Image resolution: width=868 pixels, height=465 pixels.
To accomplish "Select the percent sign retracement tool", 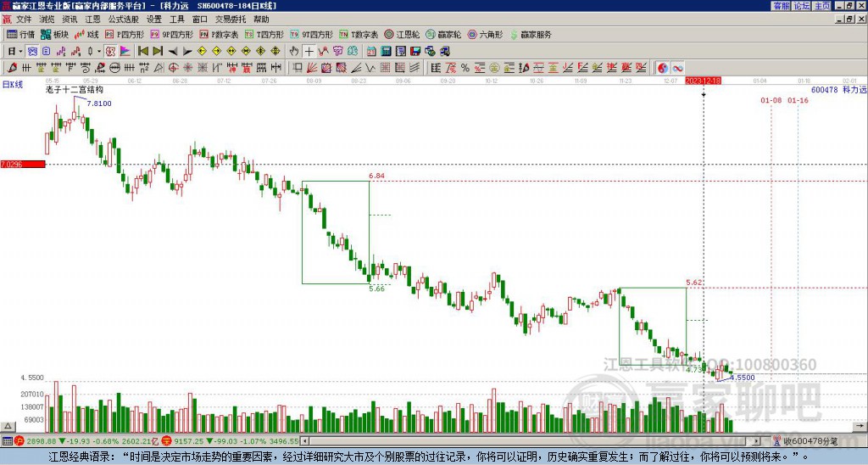I will coord(465,68).
